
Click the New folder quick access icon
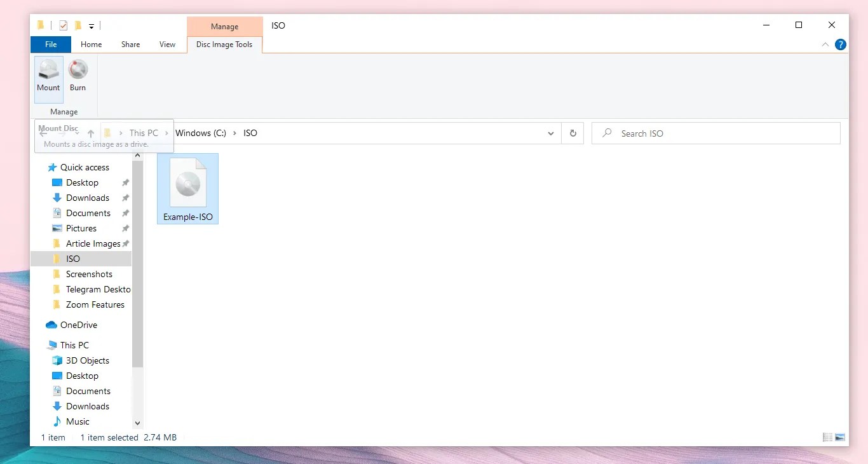pos(78,25)
